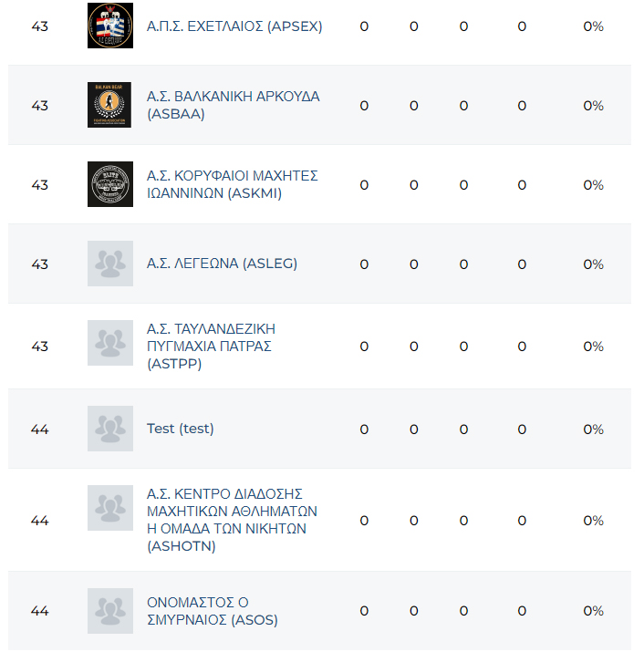Click the placeholder avatar for ASLEG
This screenshot has width=644, height=652.
tap(110, 264)
